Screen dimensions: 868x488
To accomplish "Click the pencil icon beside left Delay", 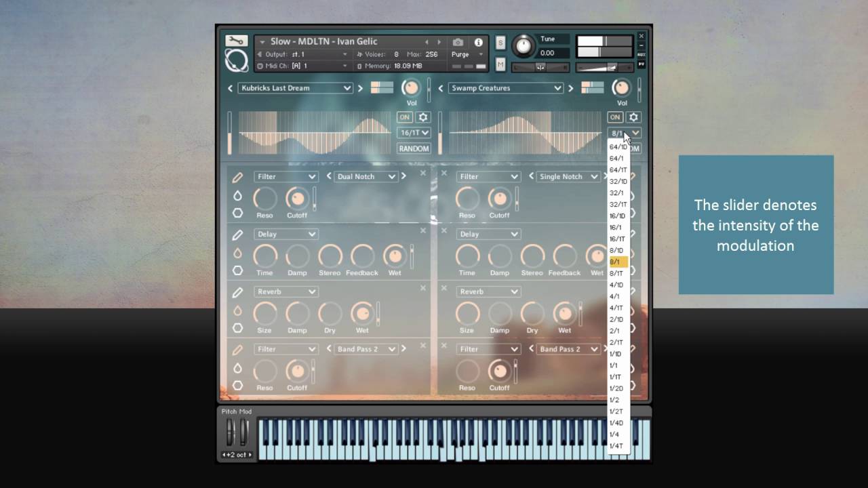I will coord(237,235).
